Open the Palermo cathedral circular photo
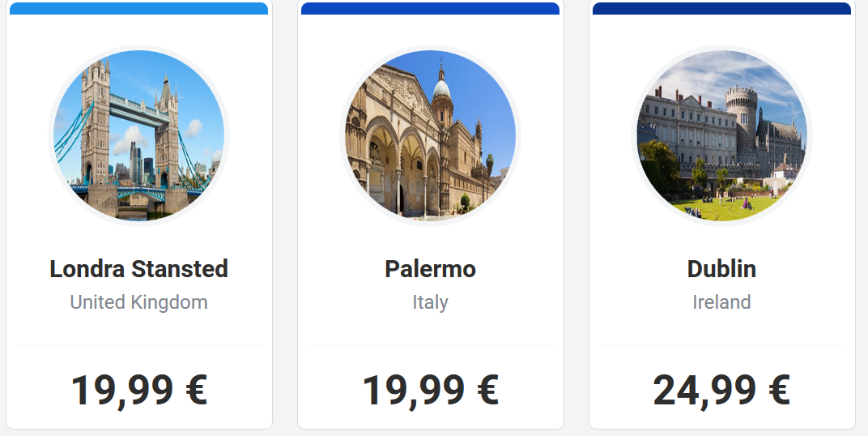868x436 pixels. pos(430,135)
